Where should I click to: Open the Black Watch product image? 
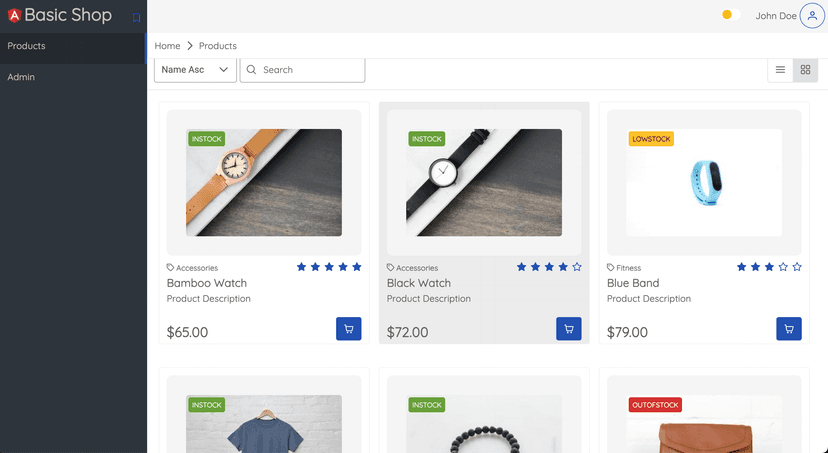click(x=484, y=183)
